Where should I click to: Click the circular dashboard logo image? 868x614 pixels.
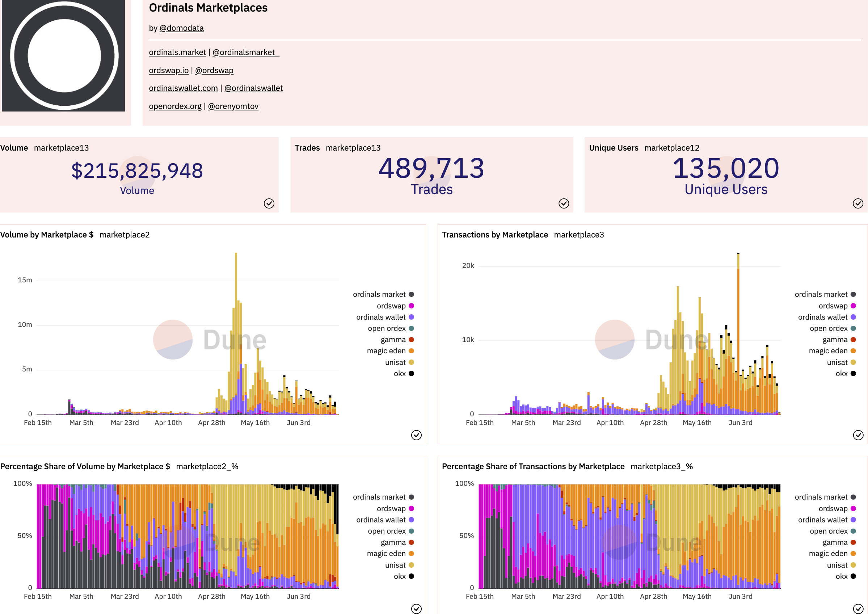click(64, 56)
